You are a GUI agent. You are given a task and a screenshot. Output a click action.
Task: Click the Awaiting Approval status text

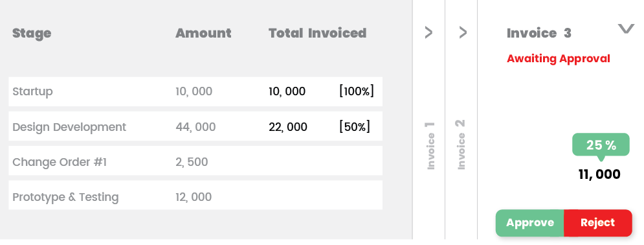pyautogui.click(x=558, y=59)
